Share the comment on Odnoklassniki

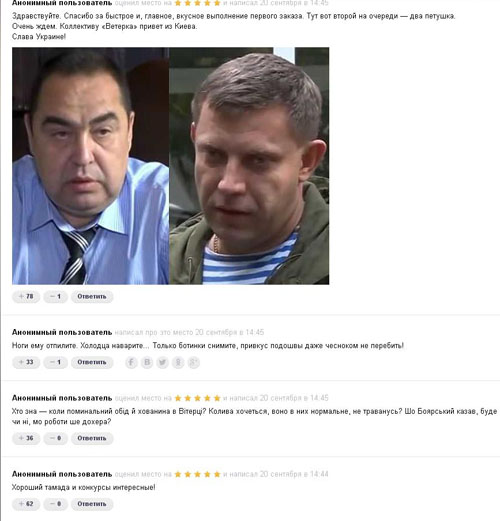point(178,362)
